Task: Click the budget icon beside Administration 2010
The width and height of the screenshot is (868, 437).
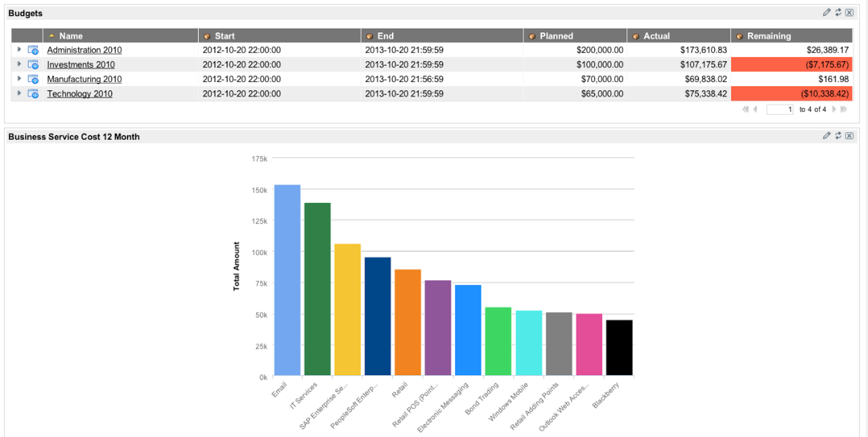Action: click(33, 50)
